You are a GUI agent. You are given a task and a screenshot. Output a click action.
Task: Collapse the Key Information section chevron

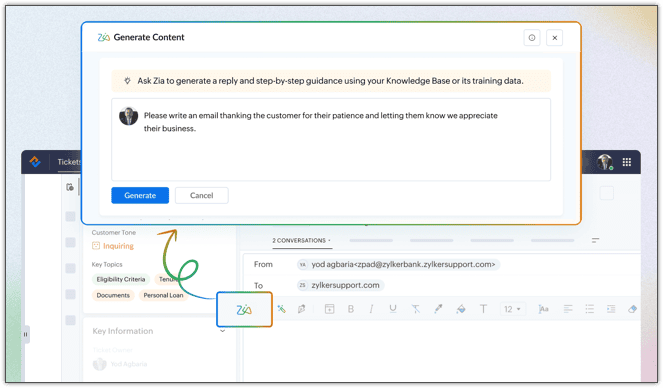pyautogui.click(x=222, y=331)
